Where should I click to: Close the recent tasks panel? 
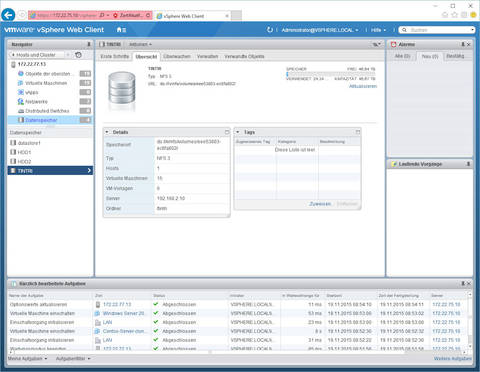click(x=469, y=284)
